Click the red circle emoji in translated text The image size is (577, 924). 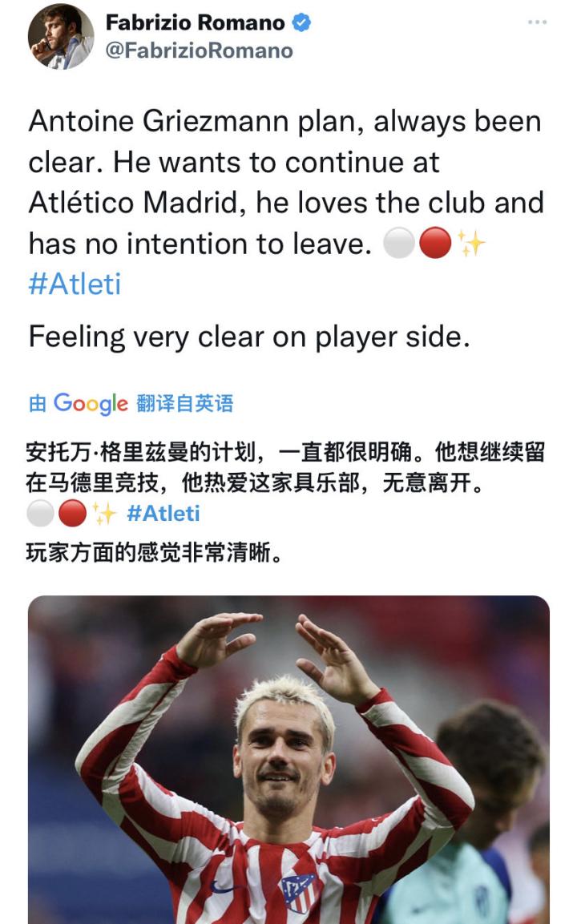[72, 513]
